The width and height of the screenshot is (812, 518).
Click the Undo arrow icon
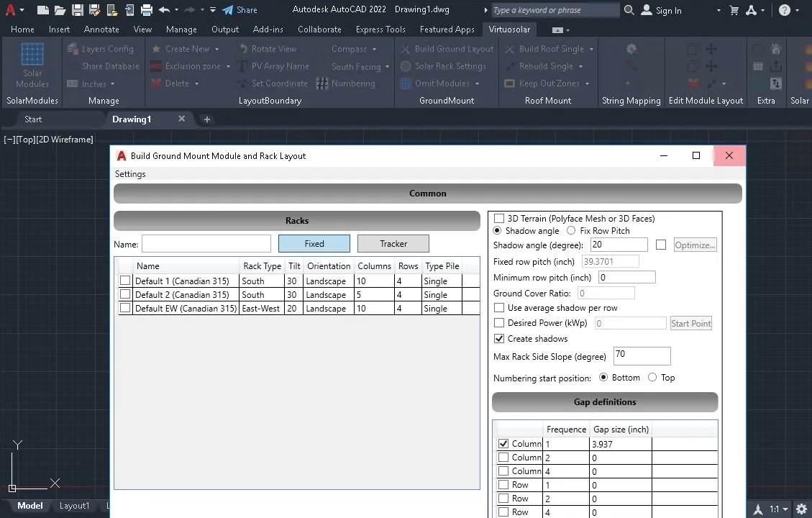click(x=164, y=10)
